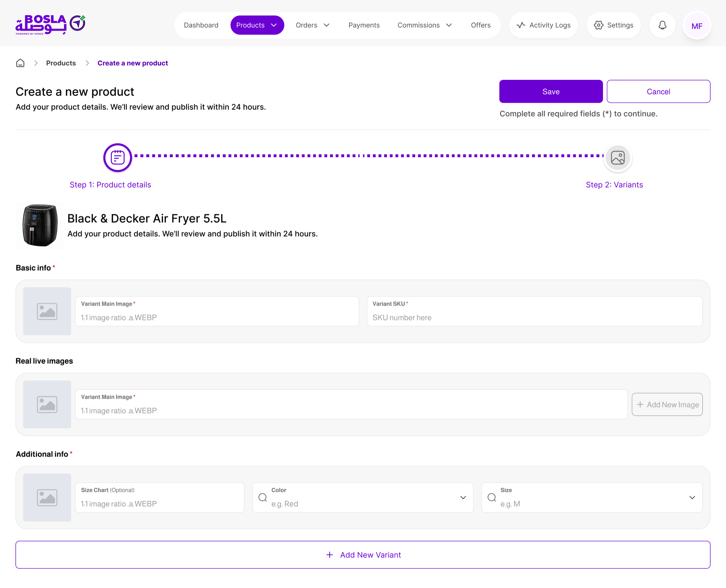The image size is (726, 588).
Task: Open the Color dropdown arrow
Action: (463, 498)
